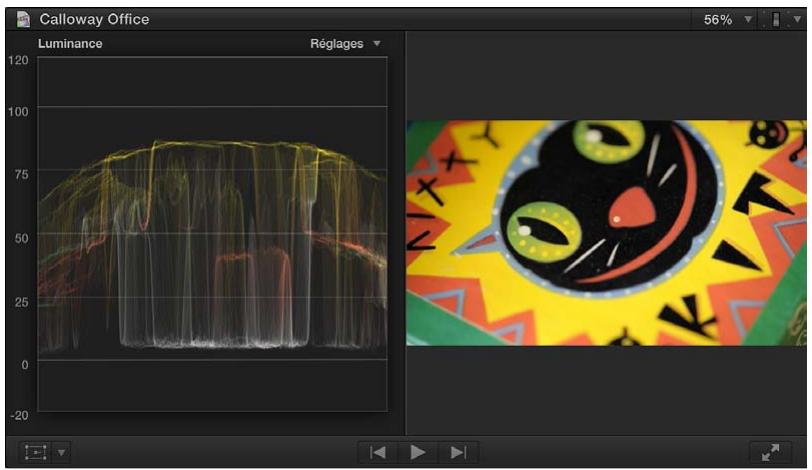Viewport: 812px width, 470px height.
Task: Click the Luminance scope label
Action: 70,43
